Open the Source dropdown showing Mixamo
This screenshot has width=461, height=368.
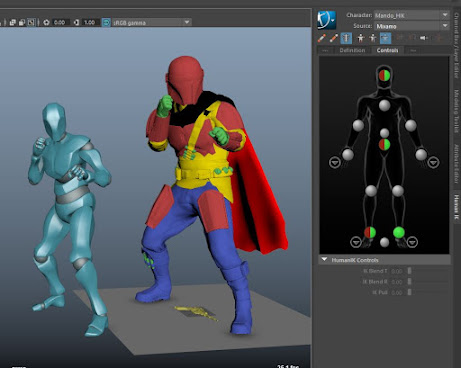(411, 26)
